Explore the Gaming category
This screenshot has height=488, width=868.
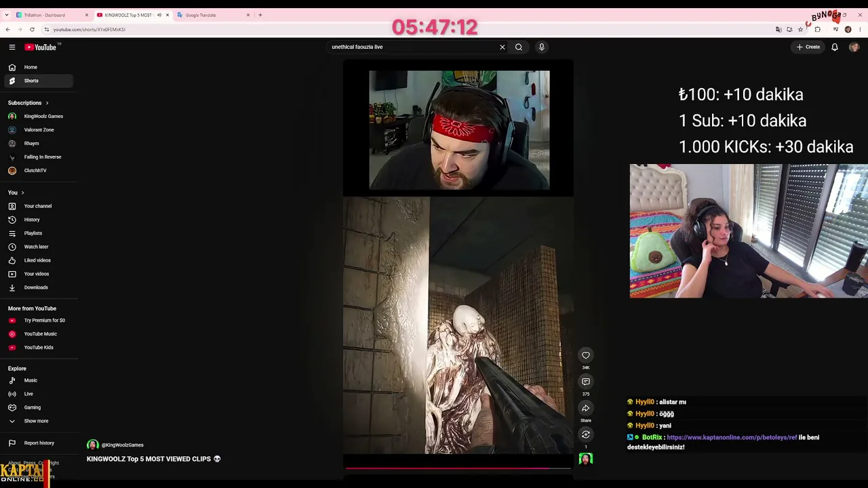click(x=38, y=407)
